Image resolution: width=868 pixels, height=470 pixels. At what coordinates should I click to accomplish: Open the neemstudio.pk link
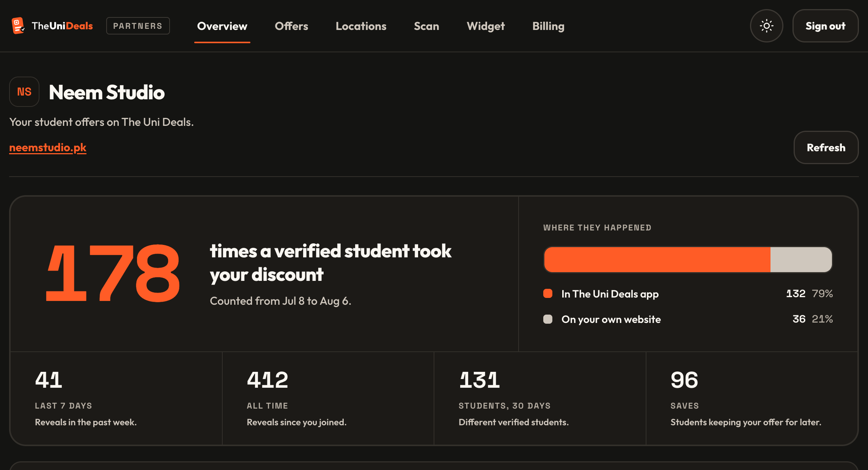click(48, 147)
